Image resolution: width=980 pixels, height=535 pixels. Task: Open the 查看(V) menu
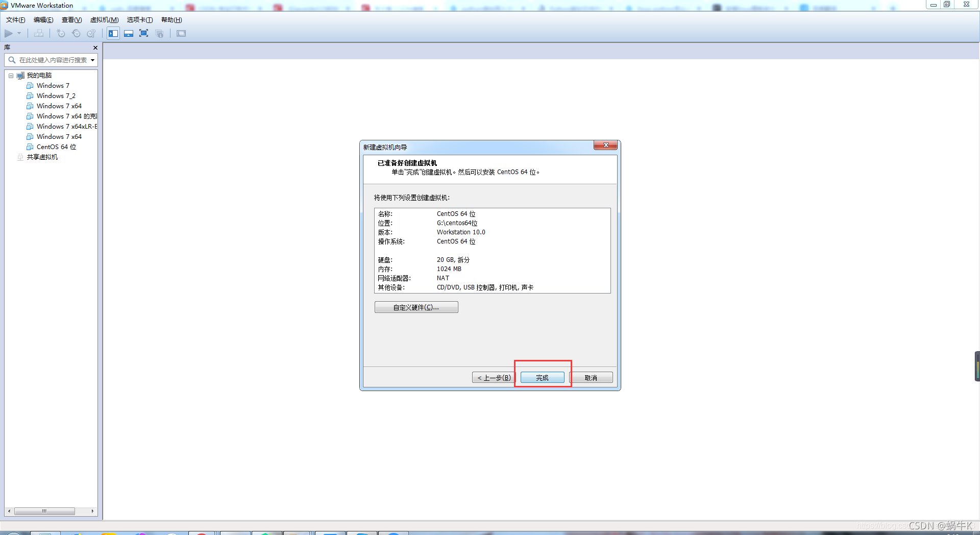(x=71, y=20)
